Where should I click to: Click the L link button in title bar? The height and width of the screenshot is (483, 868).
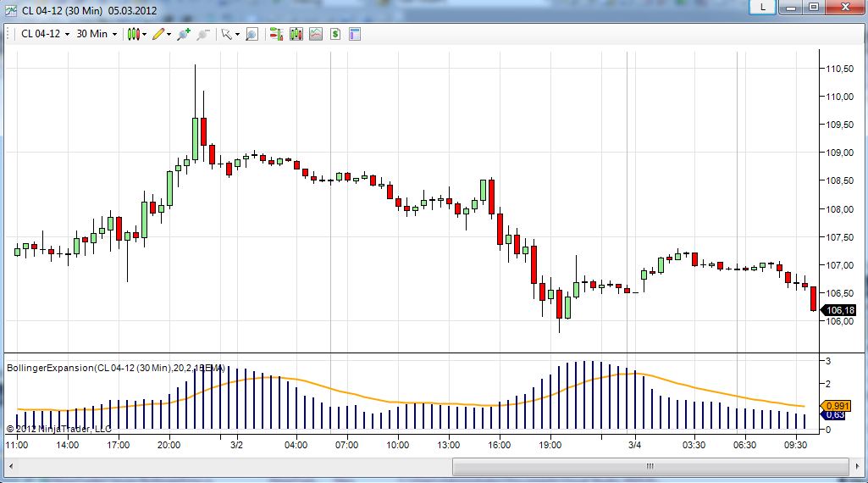pyautogui.click(x=762, y=7)
